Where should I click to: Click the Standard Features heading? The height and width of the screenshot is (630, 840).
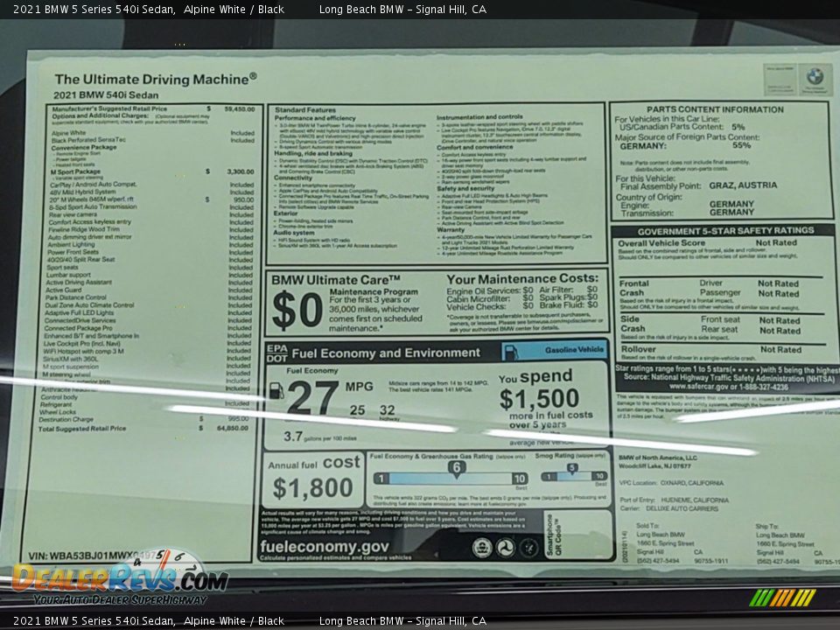point(305,110)
